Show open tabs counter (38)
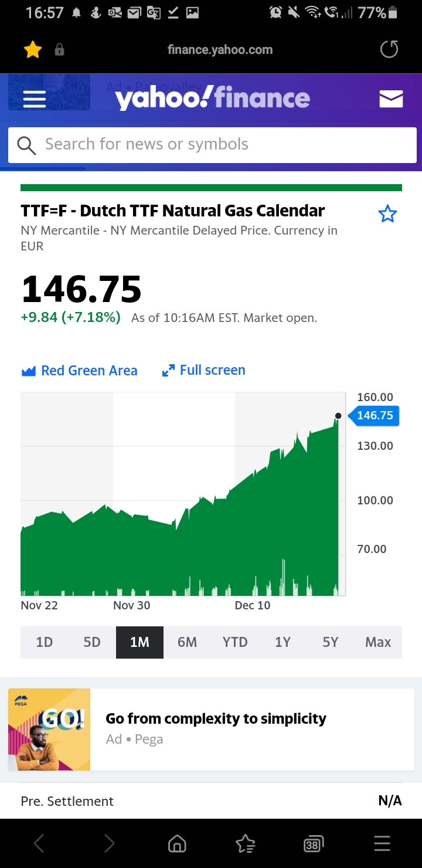The height and width of the screenshot is (868, 422). pos(314,844)
